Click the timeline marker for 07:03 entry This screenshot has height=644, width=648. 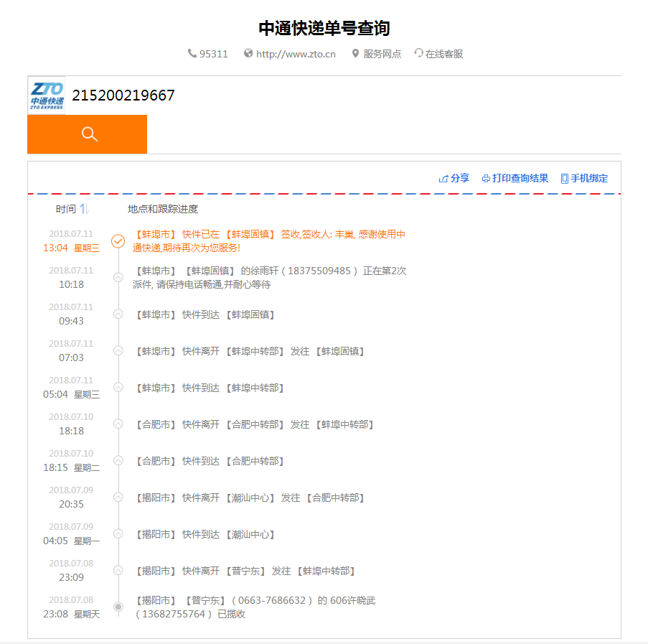(x=118, y=351)
